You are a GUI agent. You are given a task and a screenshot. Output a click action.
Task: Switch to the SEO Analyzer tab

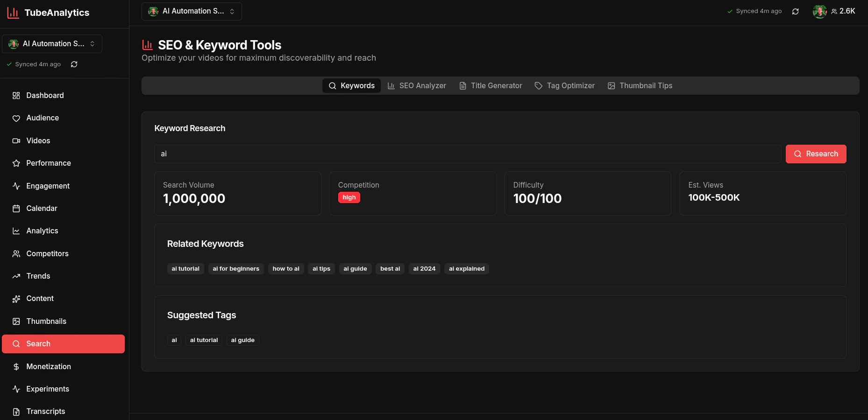coord(417,85)
